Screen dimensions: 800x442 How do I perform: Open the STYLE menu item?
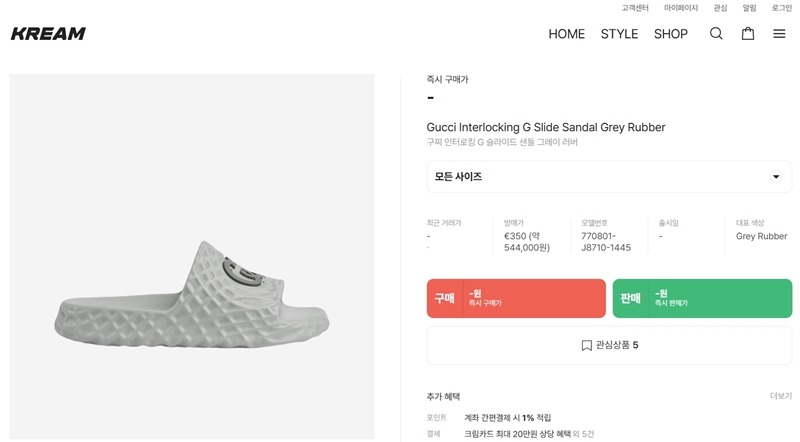point(619,34)
